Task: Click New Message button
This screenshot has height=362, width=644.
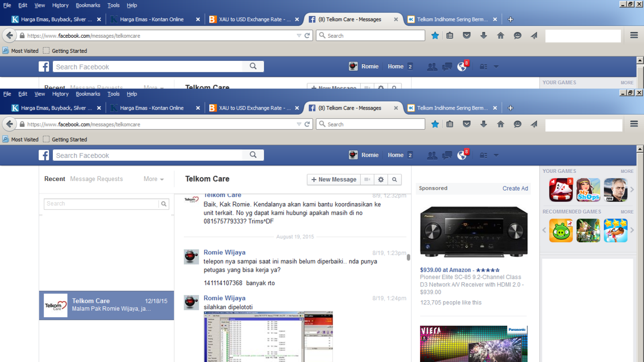Action: click(334, 179)
